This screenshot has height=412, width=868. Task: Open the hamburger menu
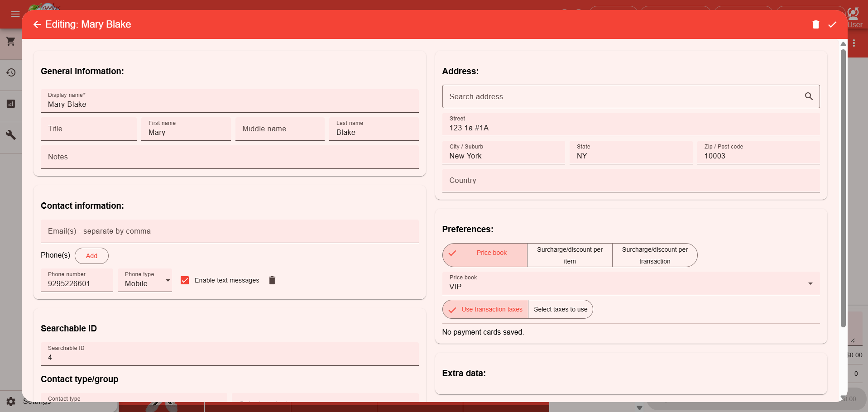point(15,14)
